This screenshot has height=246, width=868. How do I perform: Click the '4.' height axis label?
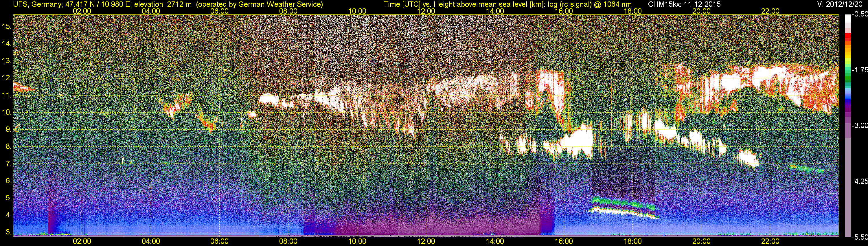coord(8,215)
